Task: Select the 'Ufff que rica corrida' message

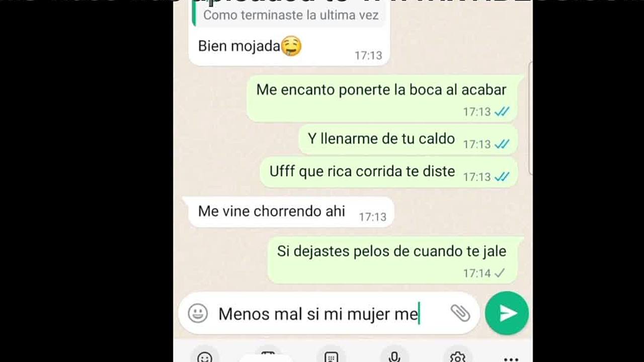Action: tap(388, 172)
